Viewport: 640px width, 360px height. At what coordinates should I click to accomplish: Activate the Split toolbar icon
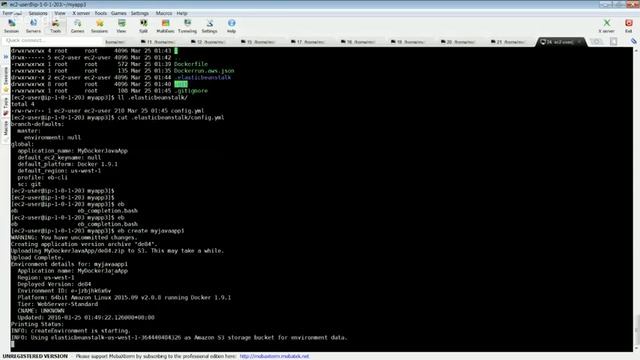(x=144, y=26)
